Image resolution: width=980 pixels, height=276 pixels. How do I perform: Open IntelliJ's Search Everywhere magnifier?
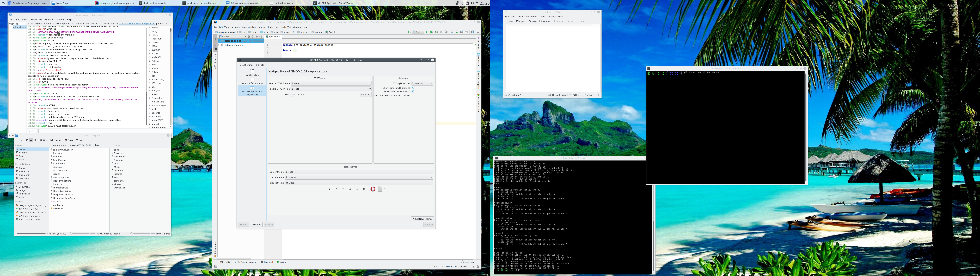click(x=478, y=32)
